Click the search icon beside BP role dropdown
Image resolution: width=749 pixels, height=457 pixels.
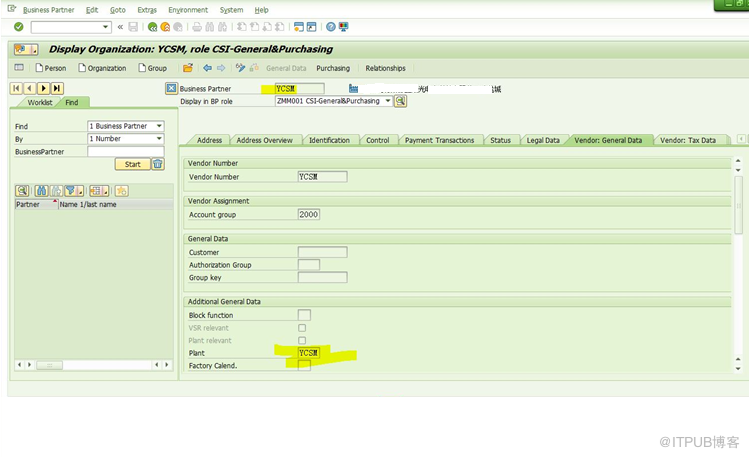pyautogui.click(x=401, y=101)
